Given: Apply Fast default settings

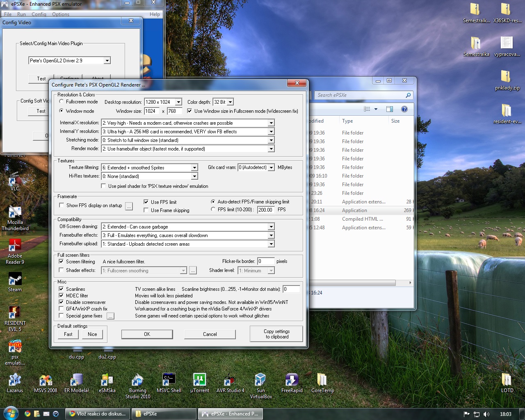Looking at the screenshot, I should coord(68,334).
